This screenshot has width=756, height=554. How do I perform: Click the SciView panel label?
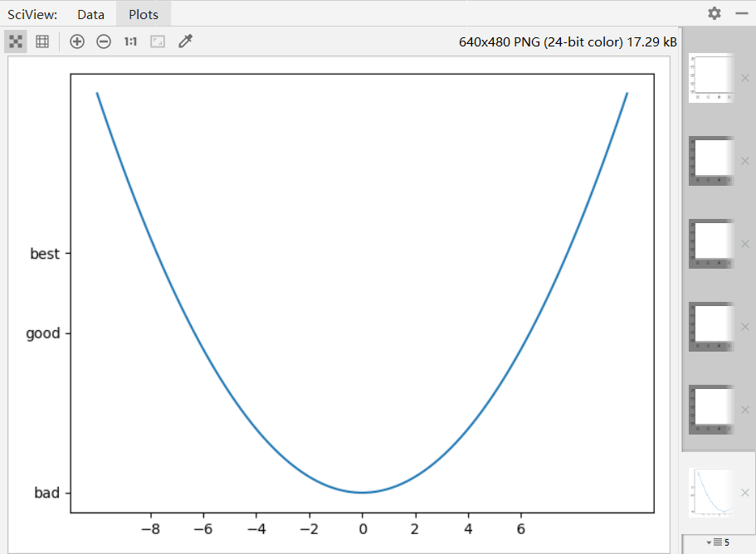pos(32,13)
